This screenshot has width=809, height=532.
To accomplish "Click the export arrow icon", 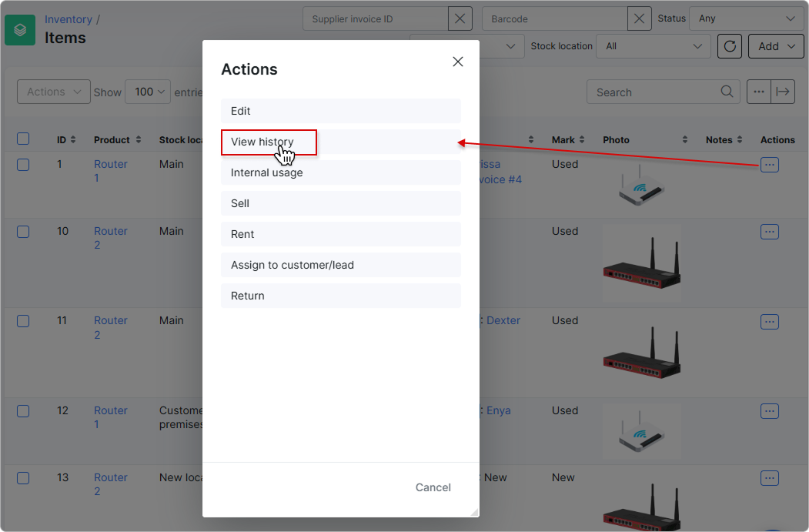I will (783, 92).
